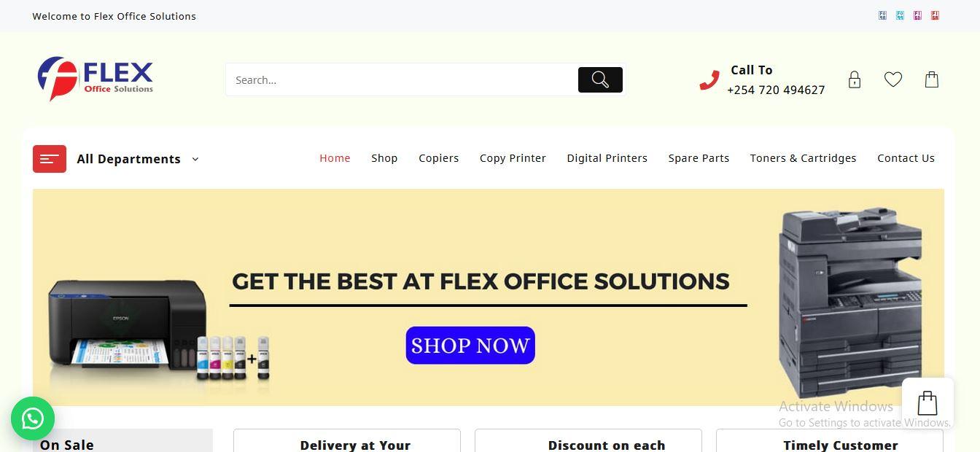The height and width of the screenshot is (452, 980).
Task: Click the red F16A social icon
Action: pyautogui.click(x=935, y=15)
